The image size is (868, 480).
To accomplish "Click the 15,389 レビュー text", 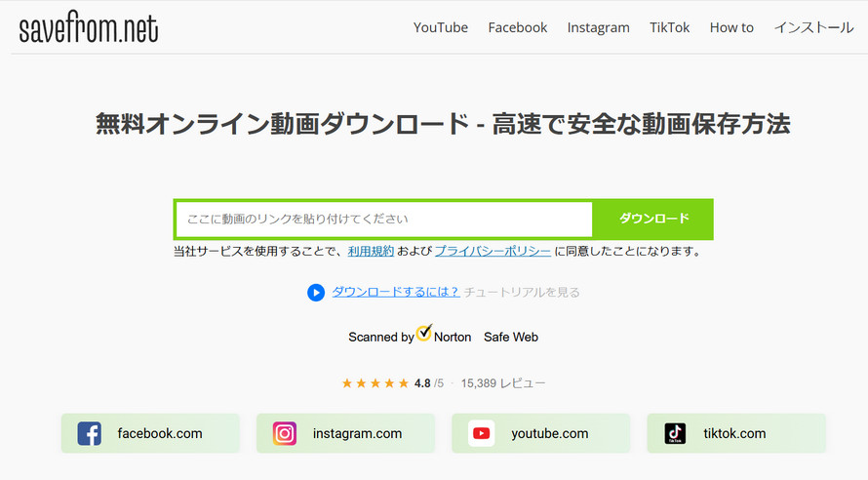I will click(x=502, y=383).
